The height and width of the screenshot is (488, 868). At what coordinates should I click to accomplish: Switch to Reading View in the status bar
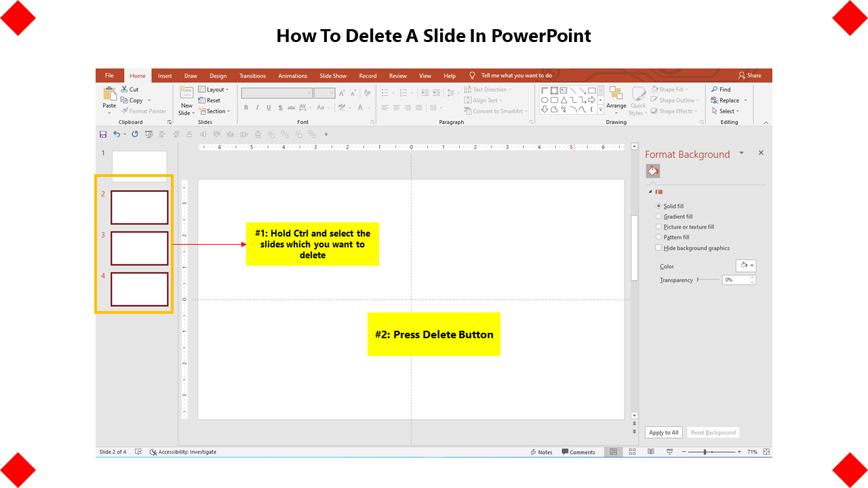pyautogui.click(x=651, y=451)
